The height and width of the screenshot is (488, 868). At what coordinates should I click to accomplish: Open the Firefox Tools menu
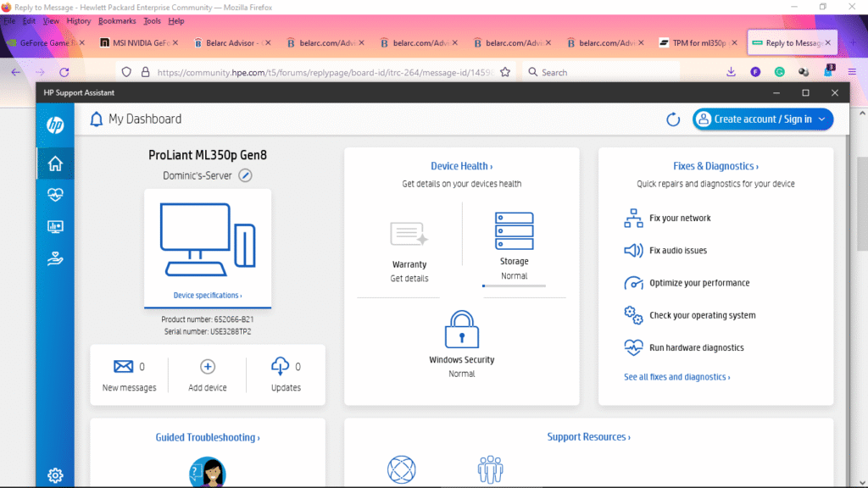point(152,21)
